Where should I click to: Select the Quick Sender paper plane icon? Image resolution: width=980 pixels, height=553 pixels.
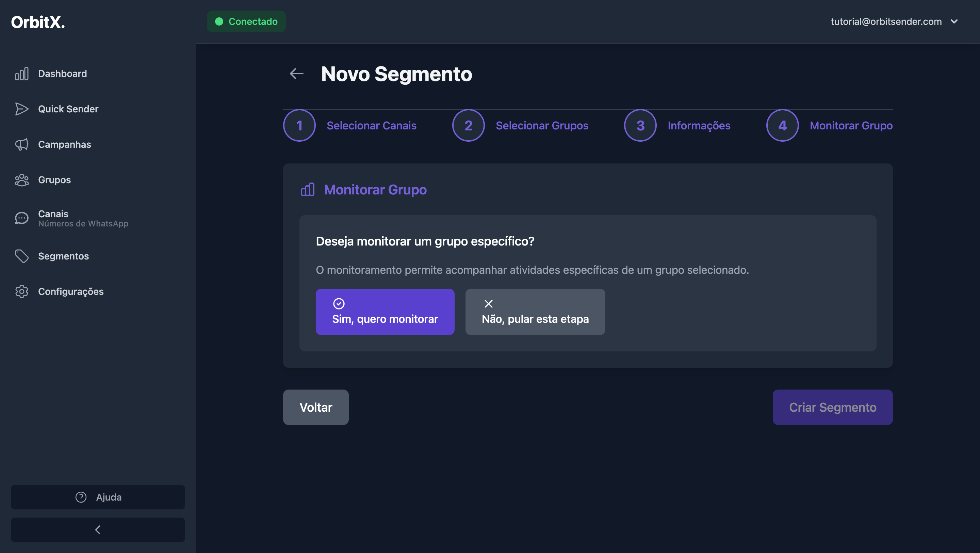(x=22, y=109)
